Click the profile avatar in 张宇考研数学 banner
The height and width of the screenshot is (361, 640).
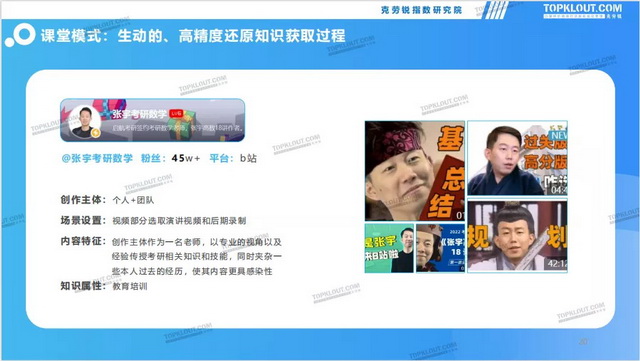84,122
